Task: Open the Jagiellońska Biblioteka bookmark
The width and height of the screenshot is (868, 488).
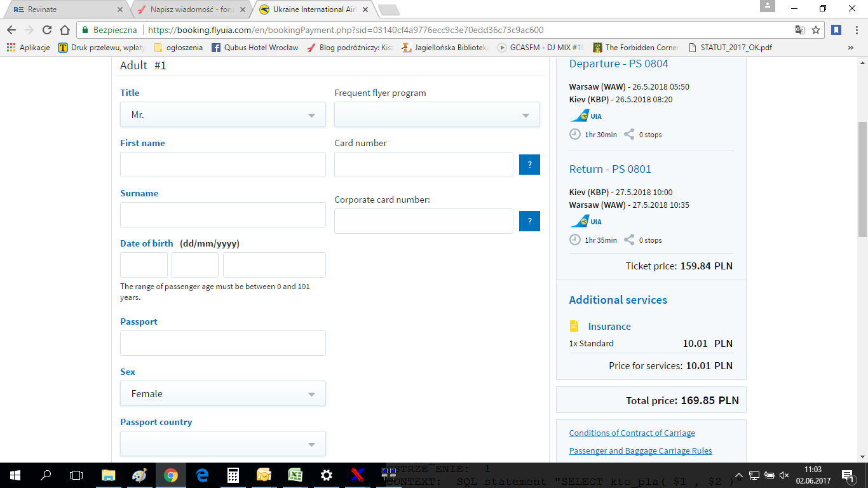Action: coord(445,47)
